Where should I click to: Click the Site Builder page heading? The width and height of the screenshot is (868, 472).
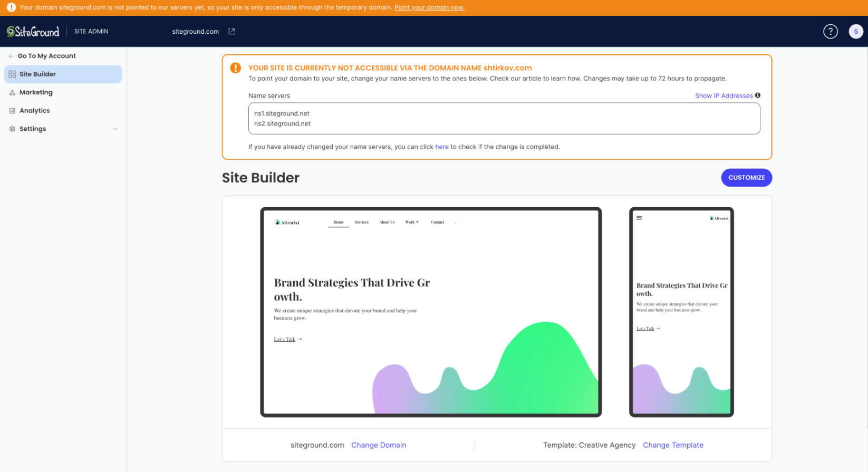tap(261, 178)
